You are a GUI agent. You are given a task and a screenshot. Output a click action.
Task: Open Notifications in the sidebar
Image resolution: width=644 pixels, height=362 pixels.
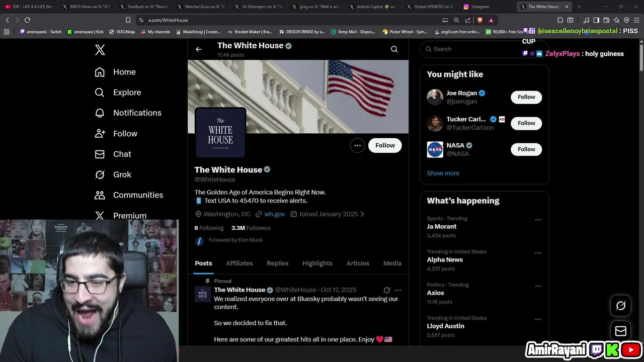click(128, 113)
